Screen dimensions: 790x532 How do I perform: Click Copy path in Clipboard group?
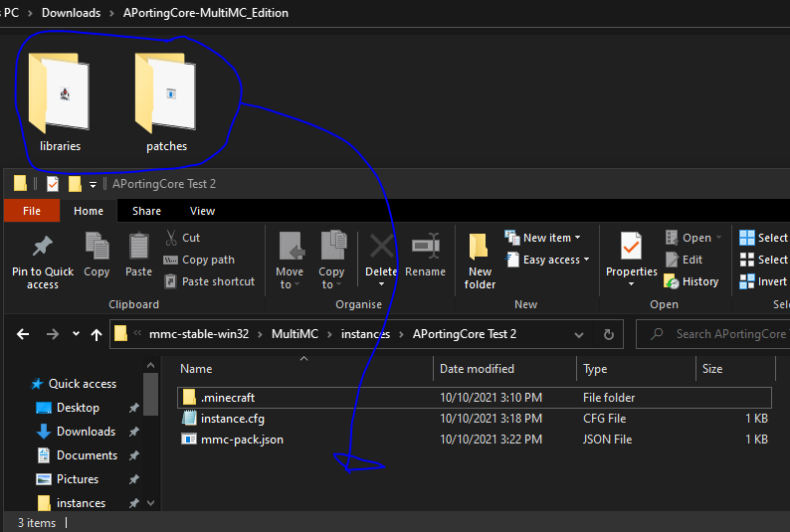pyautogui.click(x=199, y=260)
